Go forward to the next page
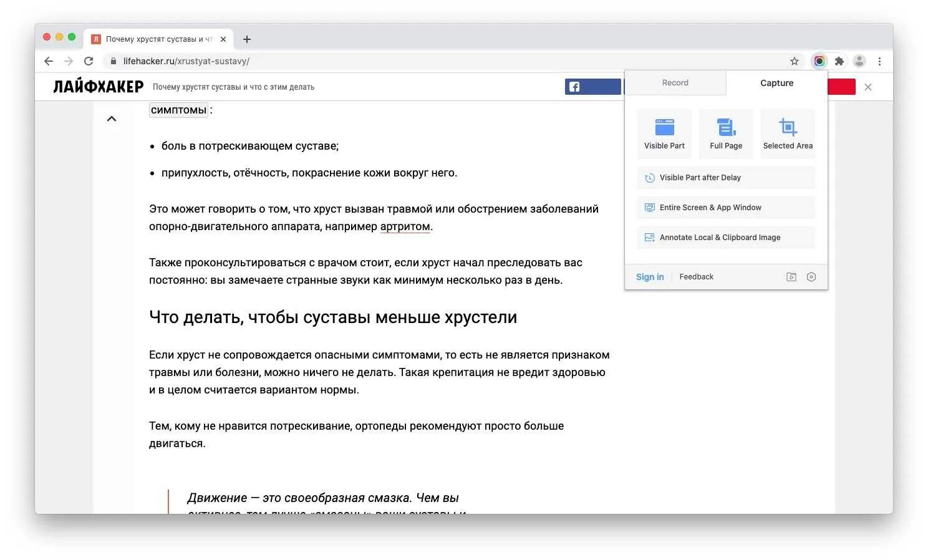928x560 pixels. pyautogui.click(x=69, y=61)
